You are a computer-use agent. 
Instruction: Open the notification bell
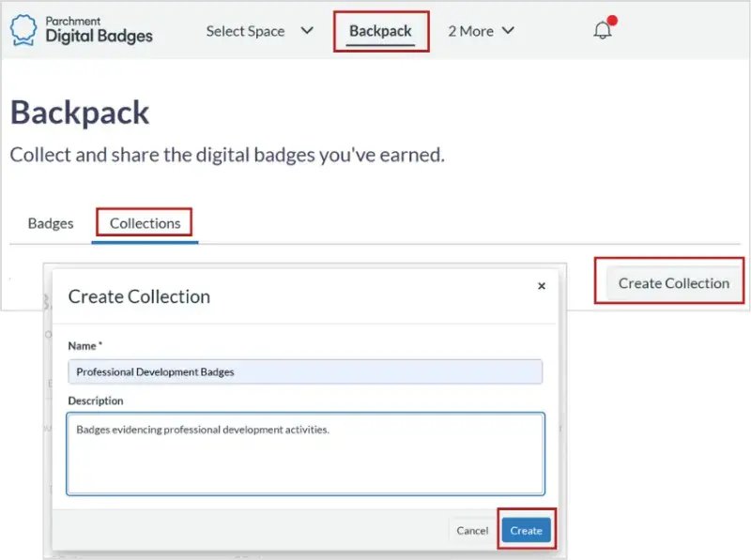coord(602,32)
